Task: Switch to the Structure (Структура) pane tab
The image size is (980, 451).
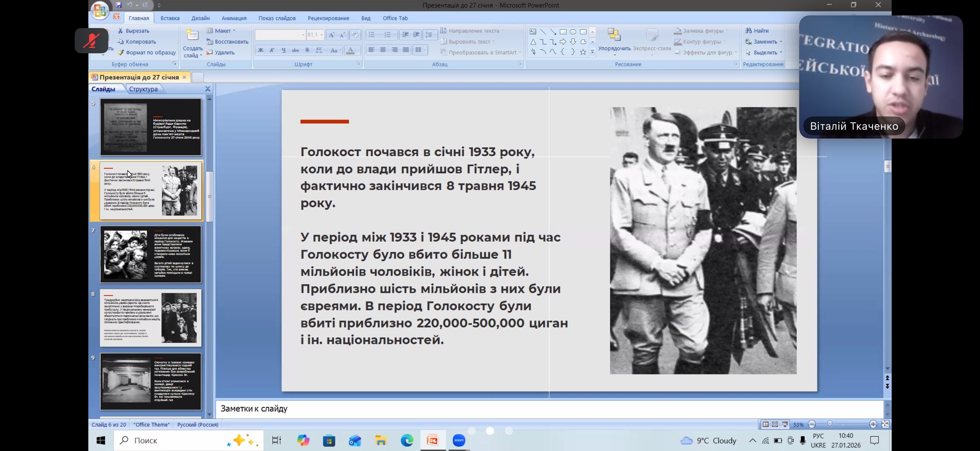Action: point(143,89)
